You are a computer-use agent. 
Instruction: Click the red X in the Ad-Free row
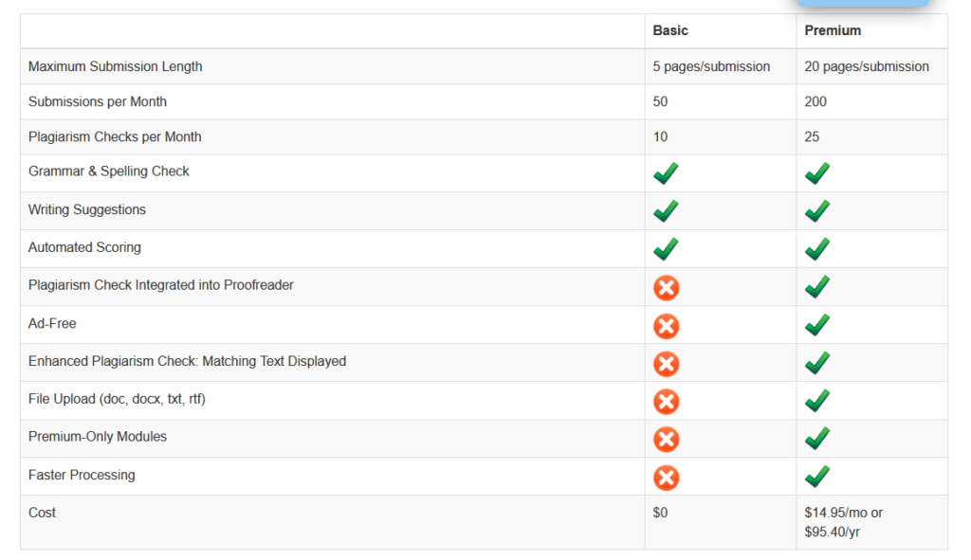(667, 326)
